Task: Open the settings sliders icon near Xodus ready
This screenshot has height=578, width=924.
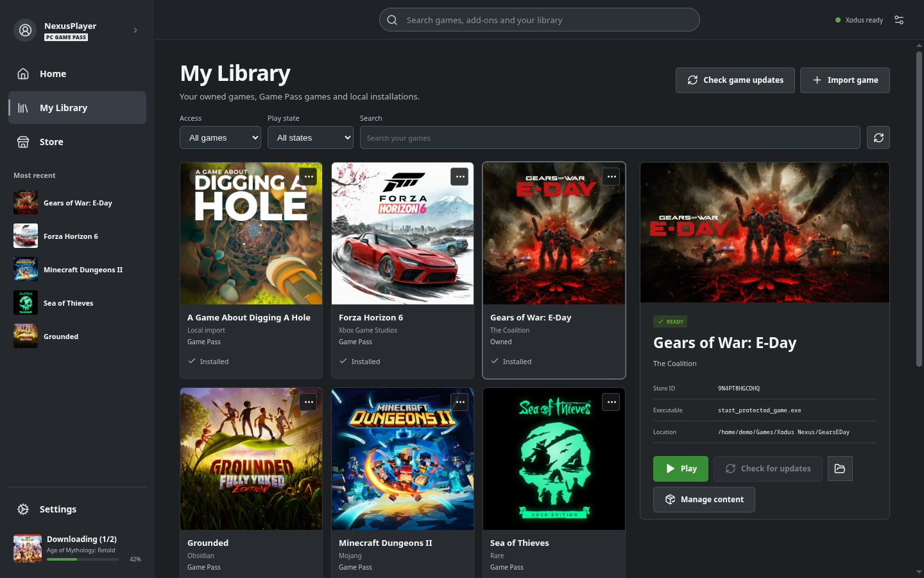Action: point(899,20)
